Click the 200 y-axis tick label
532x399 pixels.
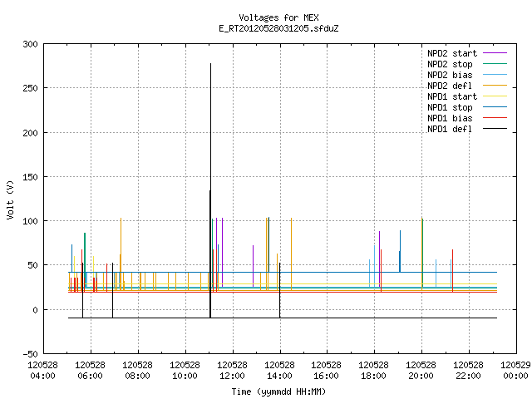point(30,133)
